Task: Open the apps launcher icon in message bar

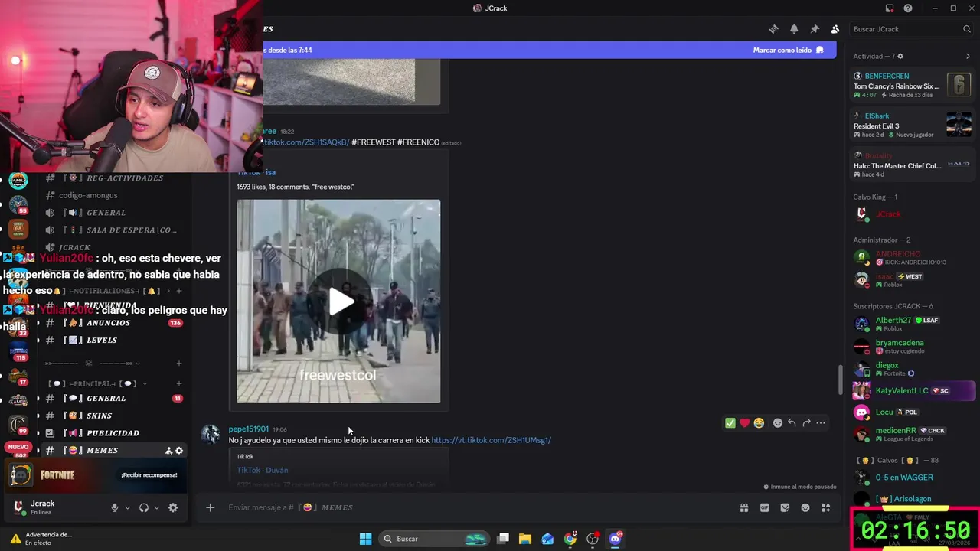Action: tap(825, 507)
